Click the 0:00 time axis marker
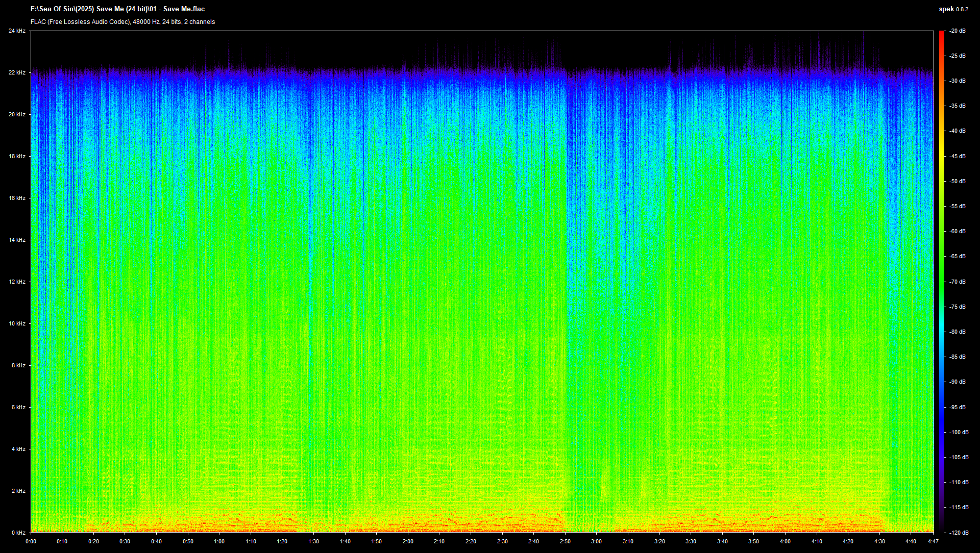The height and width of the screenshot is (553, 980). 31,541
